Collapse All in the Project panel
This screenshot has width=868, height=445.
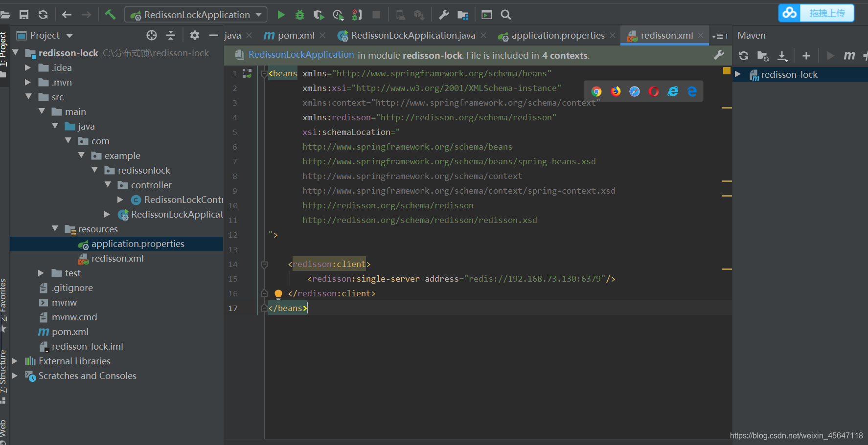click(x=171, y=35)
